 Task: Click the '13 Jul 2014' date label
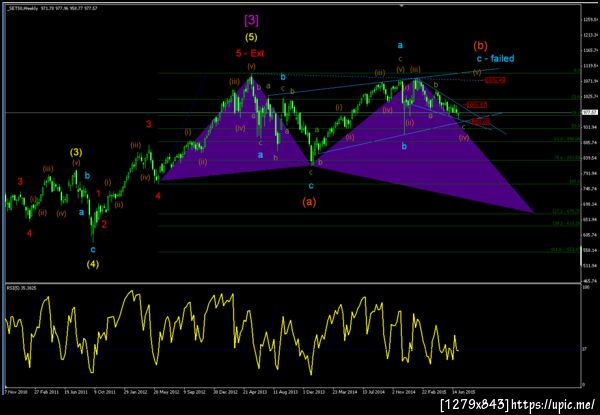[373, 392]
